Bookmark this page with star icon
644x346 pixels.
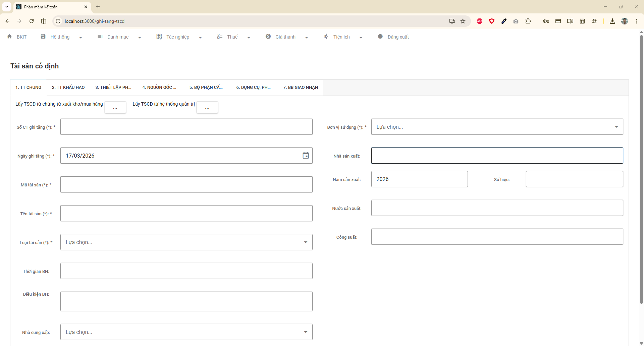(463, 21)
